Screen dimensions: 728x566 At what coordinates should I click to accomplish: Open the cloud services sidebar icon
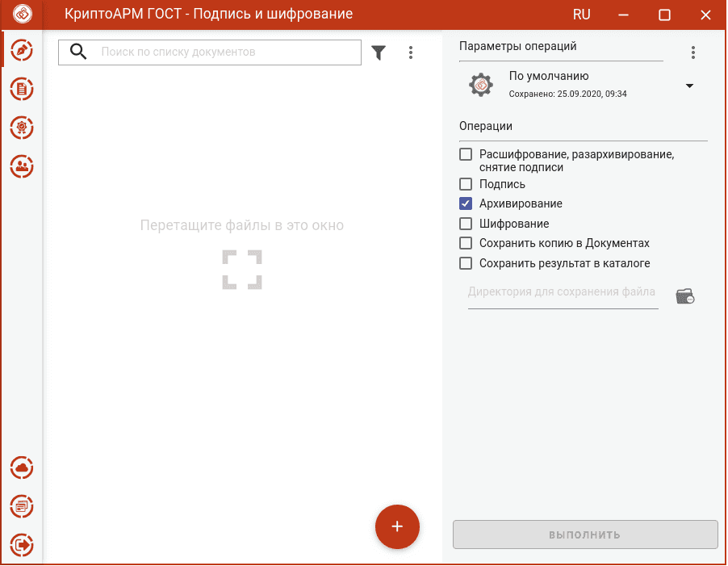22,467
